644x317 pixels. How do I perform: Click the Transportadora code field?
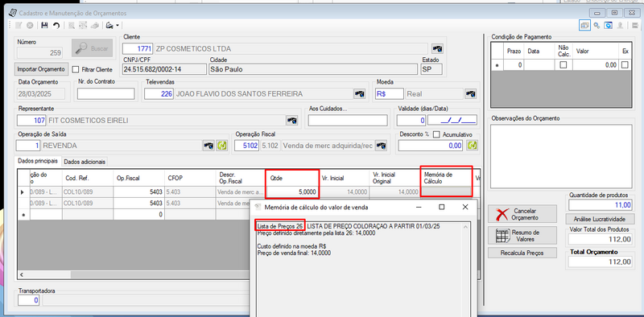(x=29, y=301)
